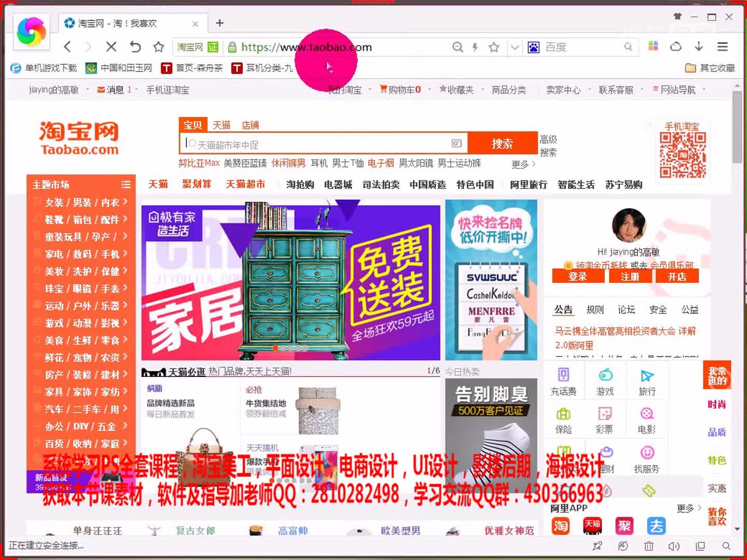Select the 店铺 search tab
This screenshot has width=747, height=560.
250,125
